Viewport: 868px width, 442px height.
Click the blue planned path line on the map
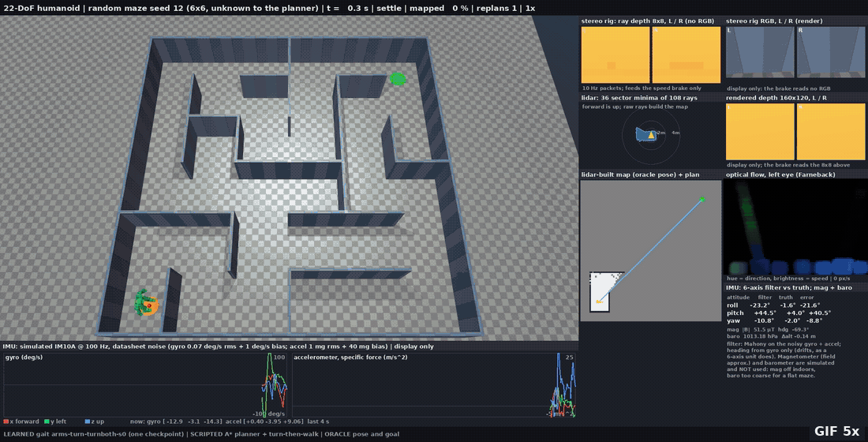pos(650,250)
